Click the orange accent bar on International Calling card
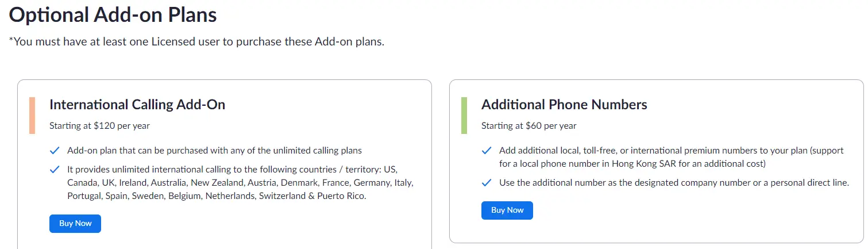Viewport: 868px width, 249px height. (32, 116)
